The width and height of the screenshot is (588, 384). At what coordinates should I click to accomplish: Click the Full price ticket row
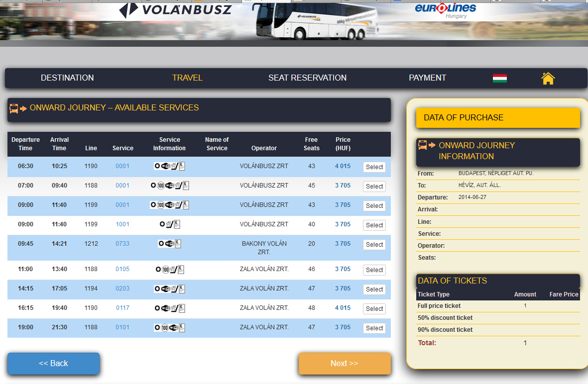tap(498, 306)
